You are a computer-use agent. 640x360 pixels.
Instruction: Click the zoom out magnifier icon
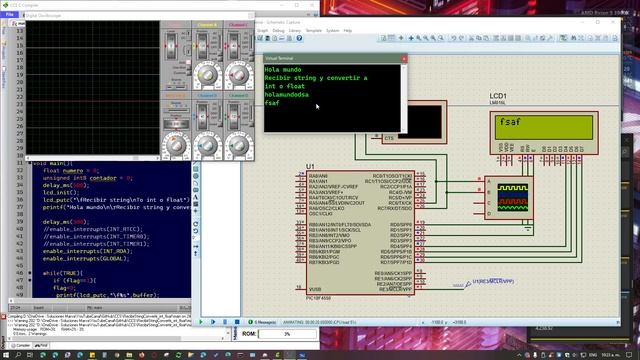click(426, 38)
